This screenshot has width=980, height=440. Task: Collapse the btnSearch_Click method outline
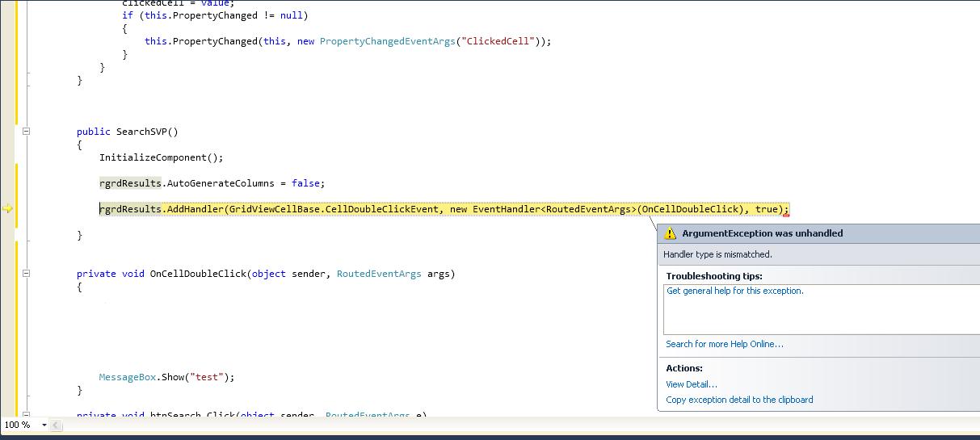[x=26, y=415]
